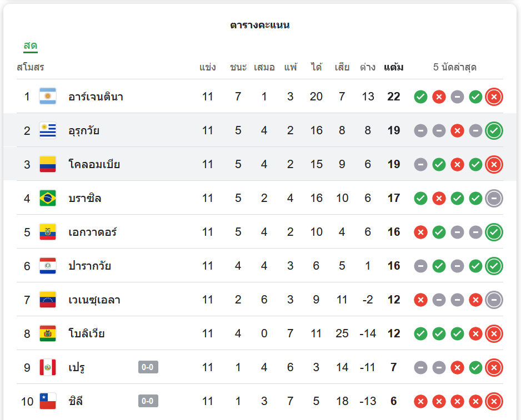Open the อาร์เจนตินา team link
This screenshot has height=420, width=521.
[x=96, y=97]
